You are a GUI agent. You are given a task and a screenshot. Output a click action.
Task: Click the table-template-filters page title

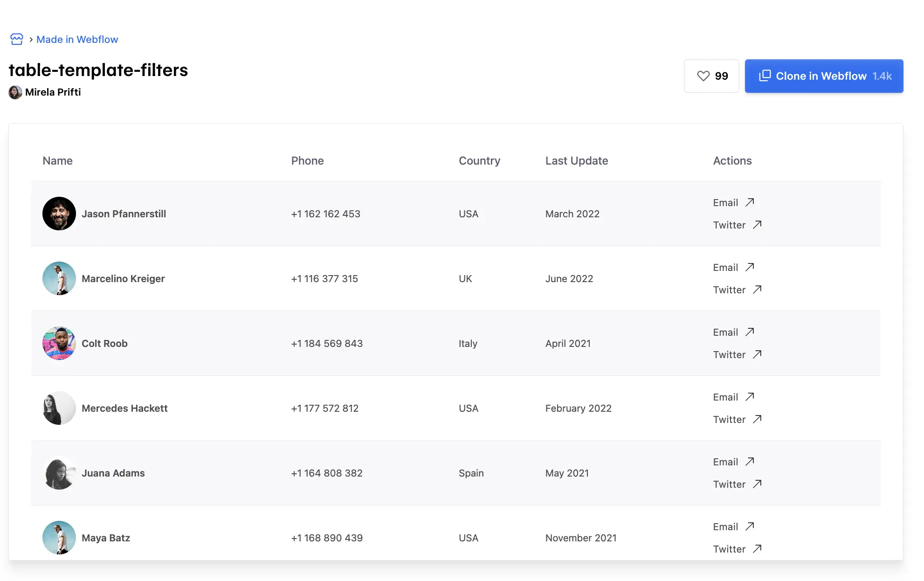coord(98,70)
